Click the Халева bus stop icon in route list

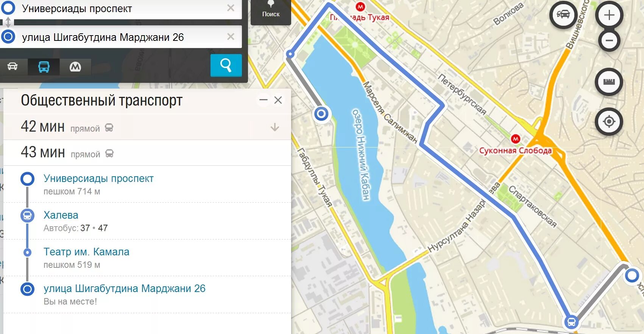coord(27,216)
